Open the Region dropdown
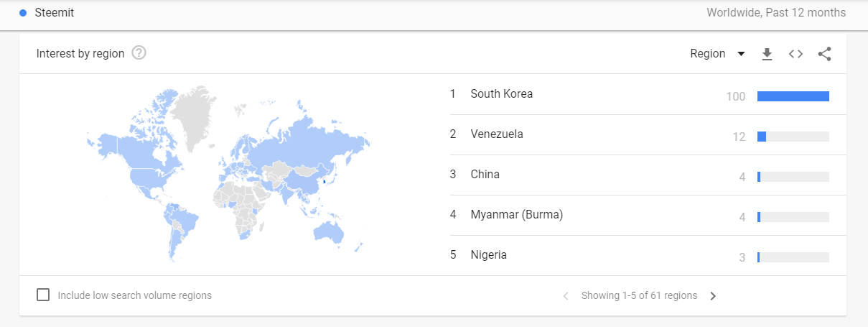The image size is (868, 327). tap(717, 54)
